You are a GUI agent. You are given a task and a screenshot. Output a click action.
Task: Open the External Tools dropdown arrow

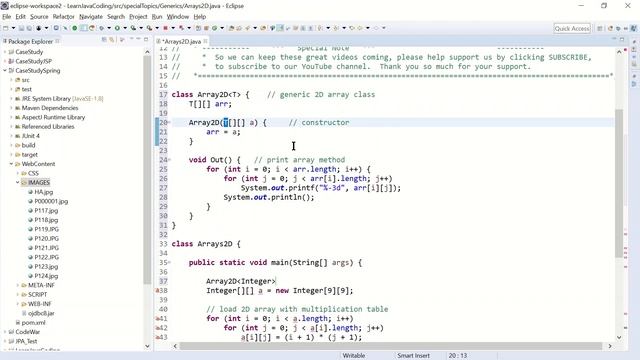pos(157,28)
